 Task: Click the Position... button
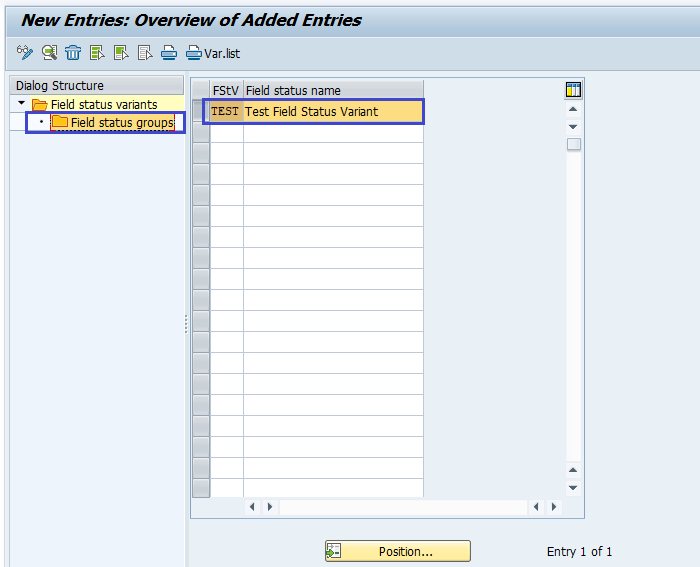pyautogui.click(x=398, y=551)
